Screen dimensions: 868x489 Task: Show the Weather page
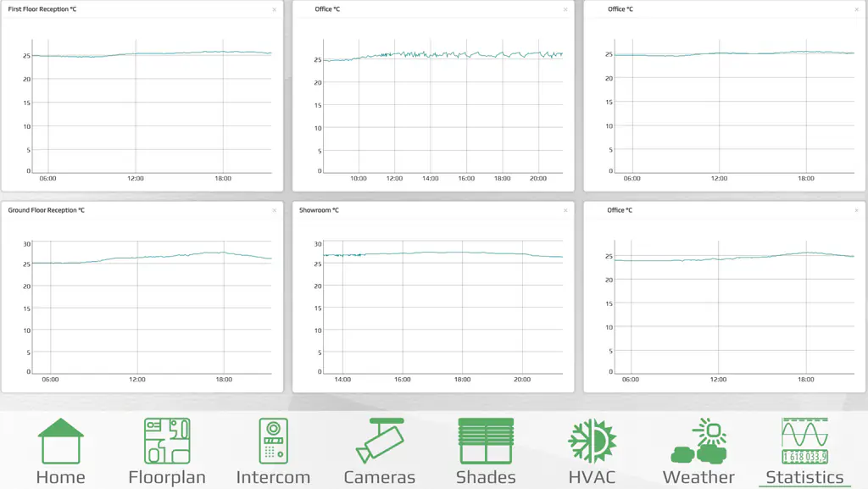698,452
